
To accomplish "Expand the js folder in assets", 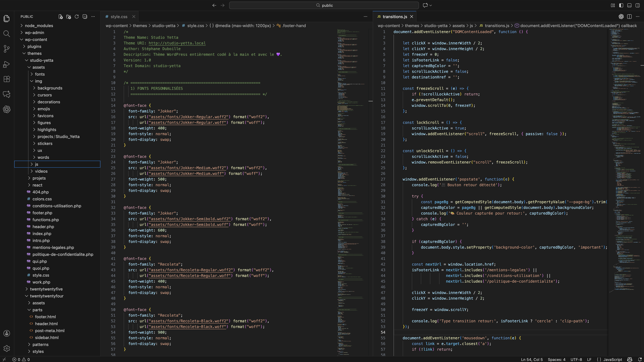I will coord(37,164).
